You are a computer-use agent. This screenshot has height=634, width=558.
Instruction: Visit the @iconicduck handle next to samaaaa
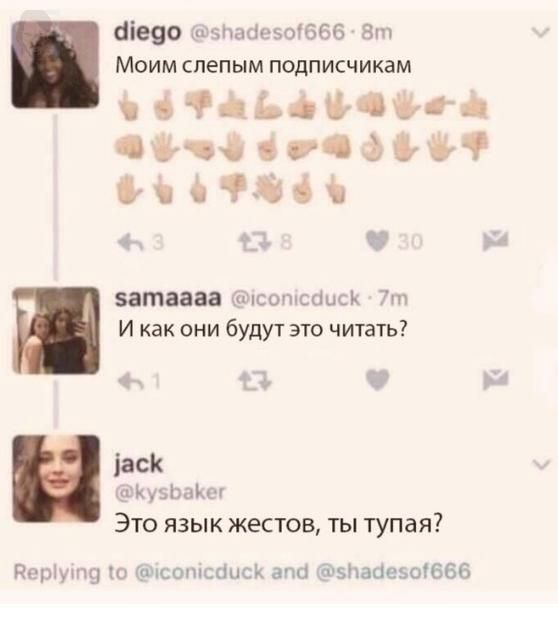pyautogui.click(x=295, y=298)
